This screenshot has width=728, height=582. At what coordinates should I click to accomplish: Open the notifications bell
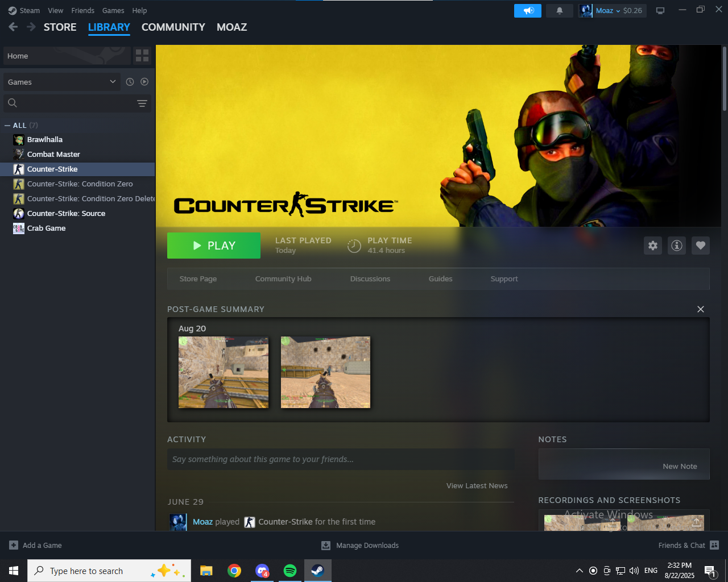(x=560, y=11)
